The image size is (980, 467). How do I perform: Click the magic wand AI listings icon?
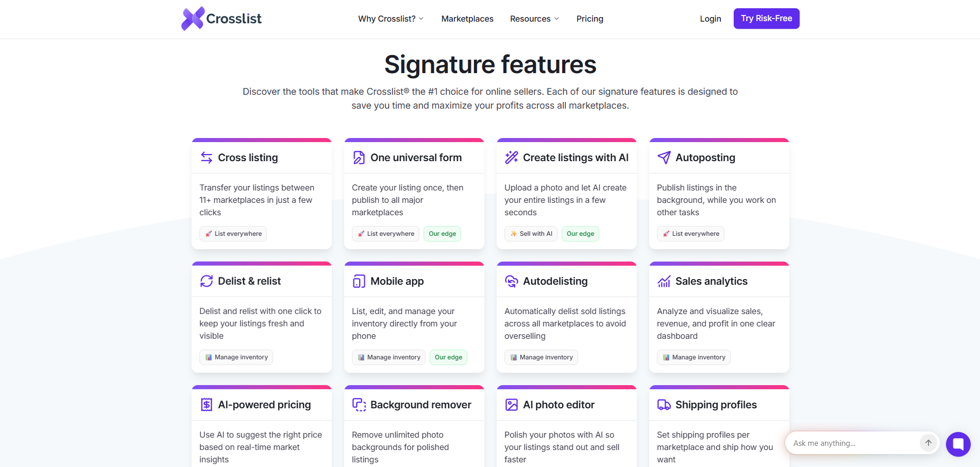512,158
